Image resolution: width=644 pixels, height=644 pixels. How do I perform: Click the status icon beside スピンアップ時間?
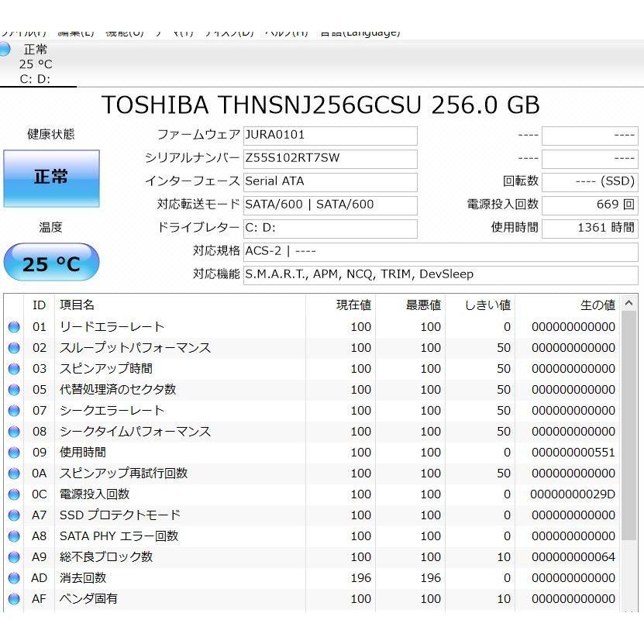(x=14, y=368)
